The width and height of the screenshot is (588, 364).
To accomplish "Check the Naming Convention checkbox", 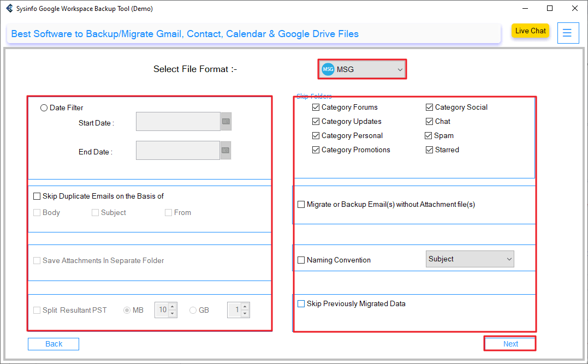I will pos(301,260).
